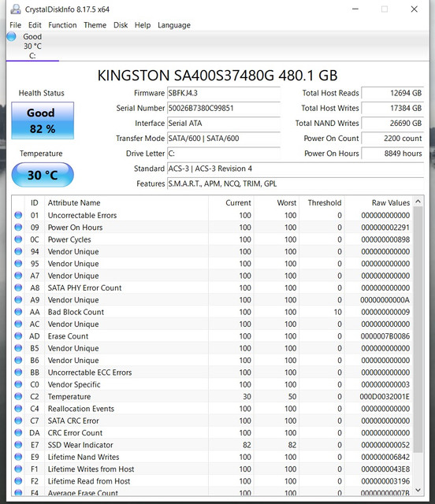Click the attribute list vertical scrollbar thumb
Screen dimensions: 435x504
click(x=418, y=330)
